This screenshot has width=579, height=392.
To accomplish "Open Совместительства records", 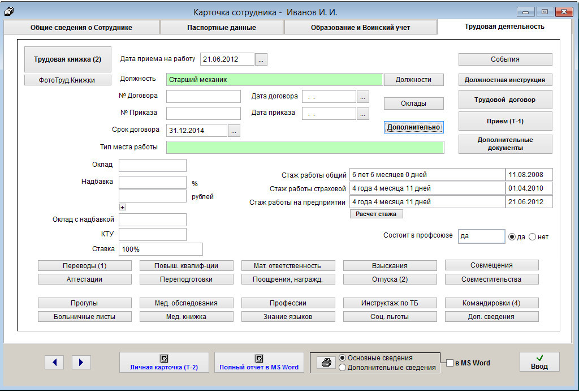I will pos(491,279).
